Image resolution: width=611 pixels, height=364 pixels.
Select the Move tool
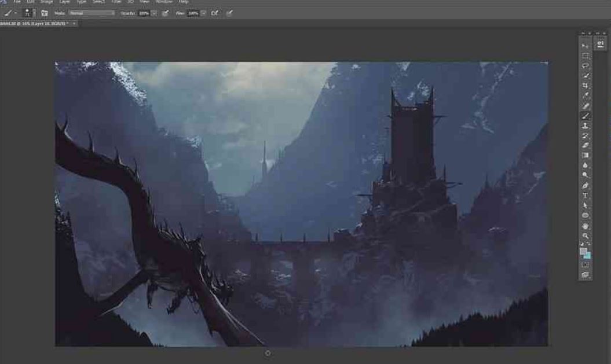[x=586, y=46]
